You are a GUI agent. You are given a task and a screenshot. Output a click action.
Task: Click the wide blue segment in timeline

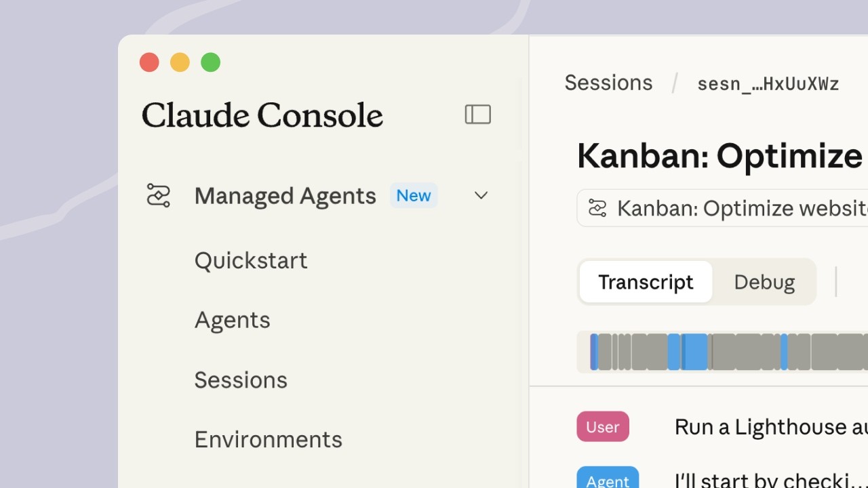coord(695,352)
